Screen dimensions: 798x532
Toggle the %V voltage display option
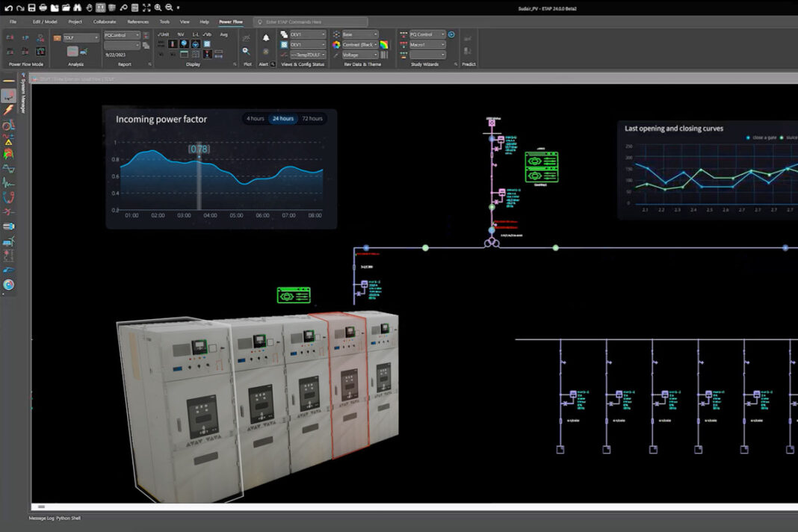coord(179,34)
